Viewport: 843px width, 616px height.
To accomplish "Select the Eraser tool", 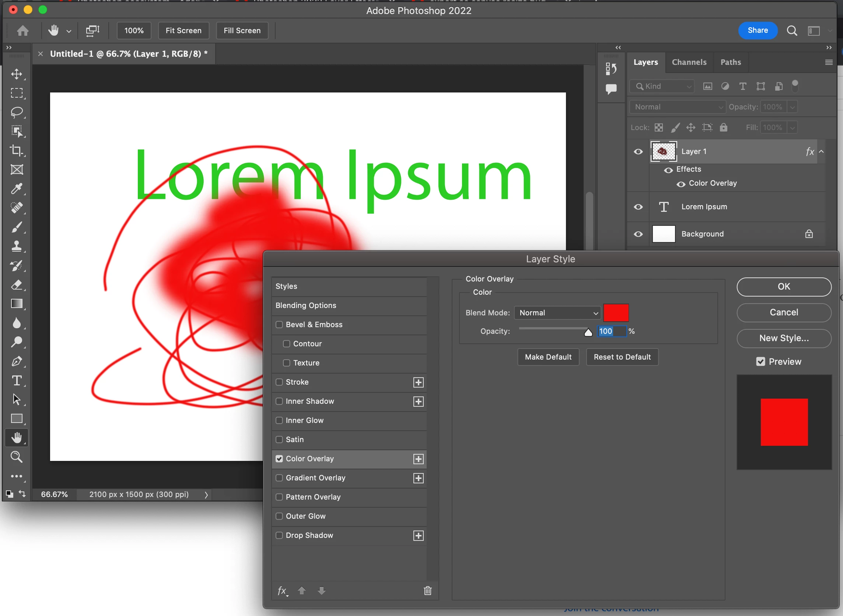I will point(17,285).
